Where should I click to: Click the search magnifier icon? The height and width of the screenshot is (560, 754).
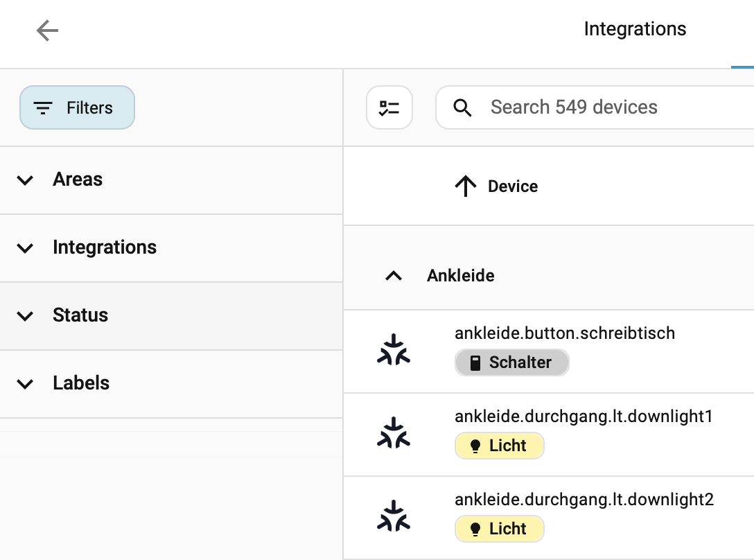coord(462,107)
